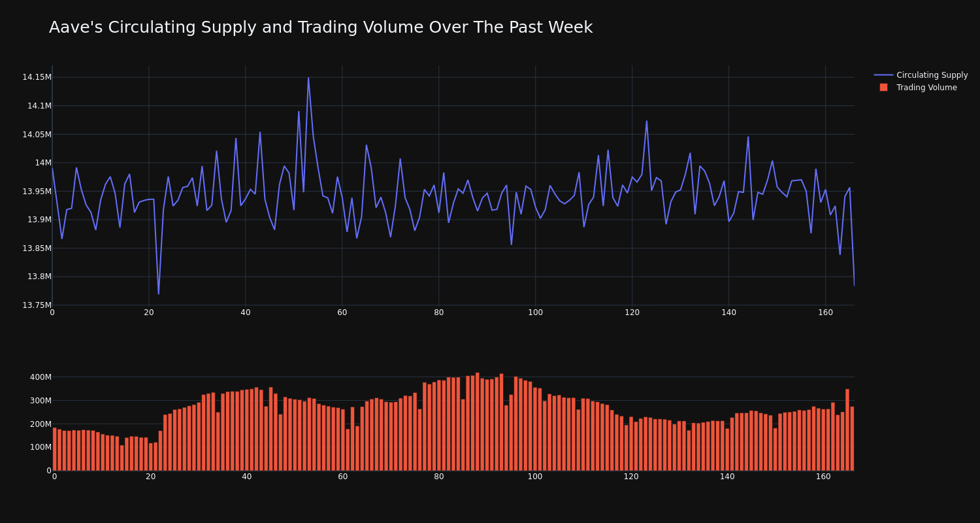The image size is (980, 523).
Task: Click the last trading volume bar on the right
Action: (x=852, y=439)
